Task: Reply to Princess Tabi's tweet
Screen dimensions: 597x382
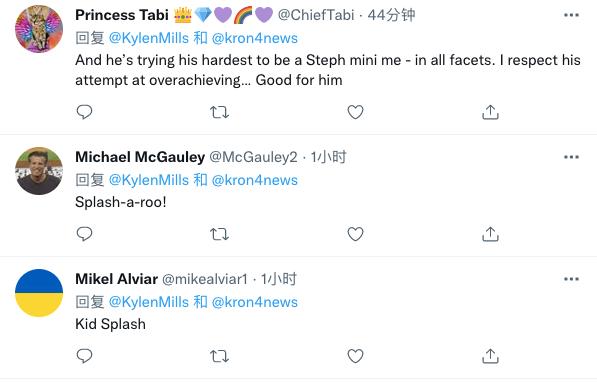Action: point(84,112)
